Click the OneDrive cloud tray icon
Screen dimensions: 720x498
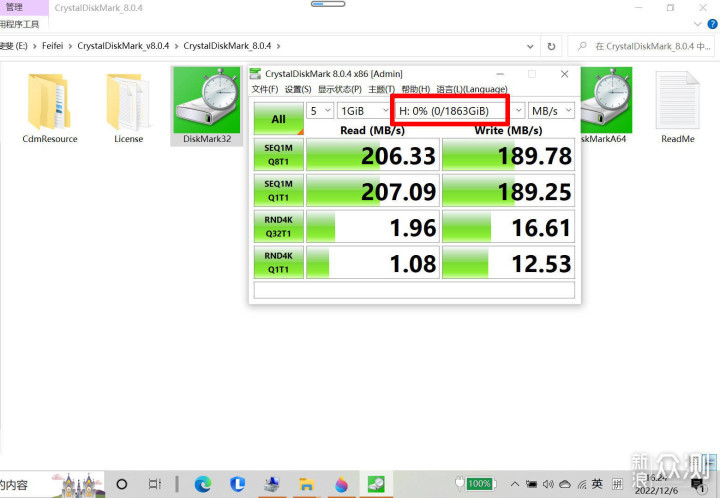click(x=565, y=484)
